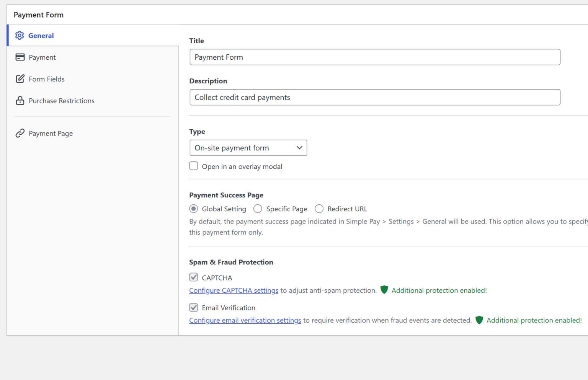Viewport: 588px width, 380px height.
Task: Enable the Open in an overlay modal option
Action: click(194, 166)
